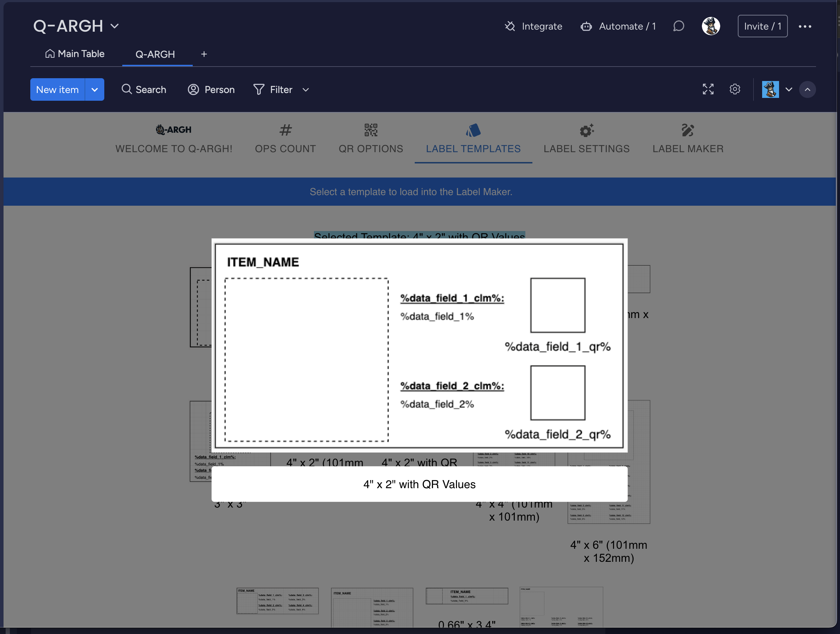Viewport: 840px width, 634px height.
Task: Click the New item button
Action: coord(57,89)
